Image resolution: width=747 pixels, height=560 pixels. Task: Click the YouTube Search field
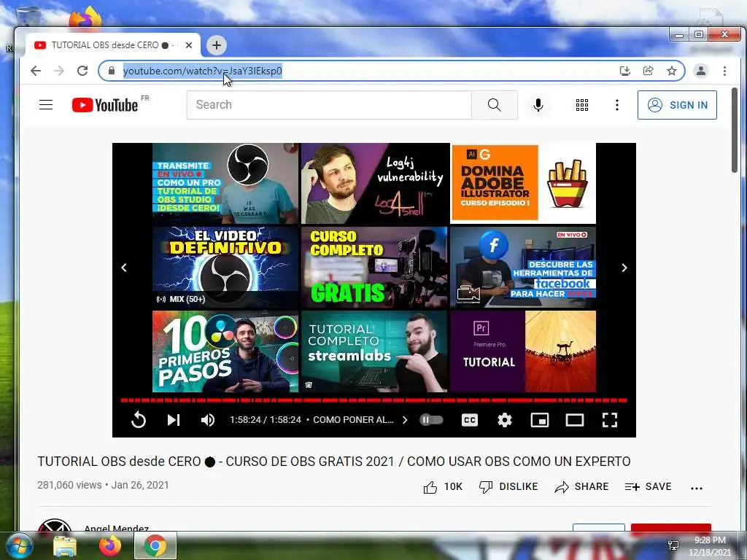pos(329,105)
